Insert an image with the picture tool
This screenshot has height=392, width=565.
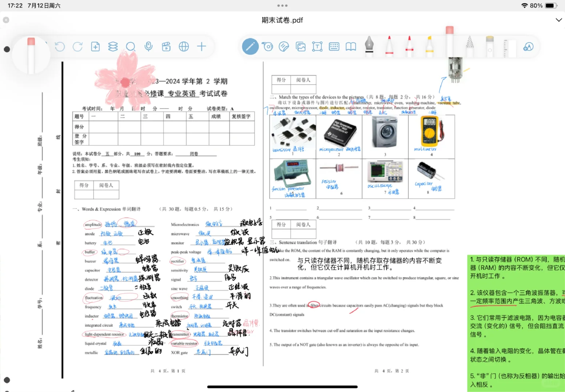pos(300,46)
